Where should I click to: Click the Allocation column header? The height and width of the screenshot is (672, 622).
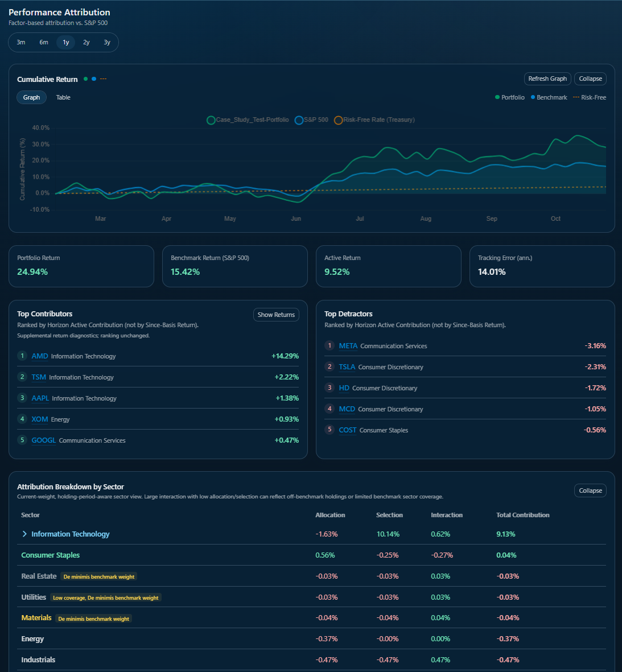330,515
